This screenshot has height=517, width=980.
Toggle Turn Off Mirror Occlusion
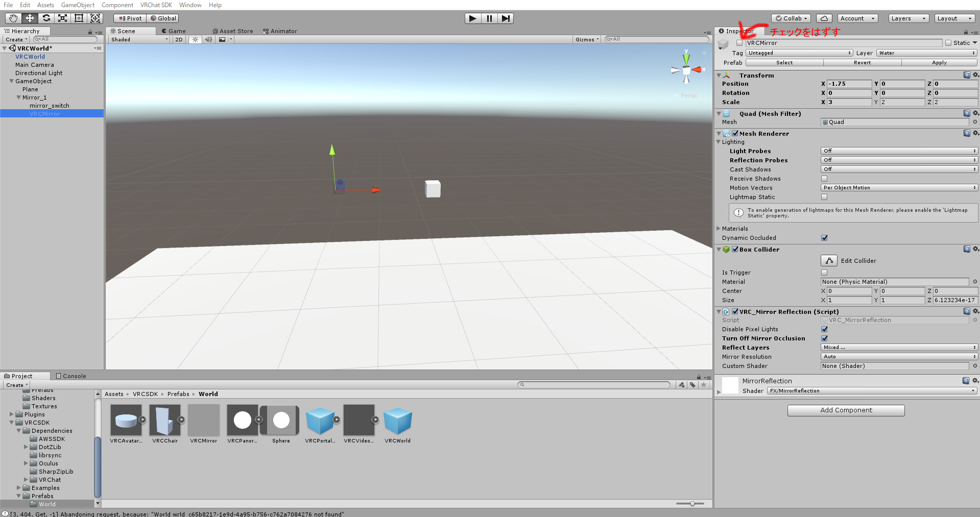[x=824, y=338]
